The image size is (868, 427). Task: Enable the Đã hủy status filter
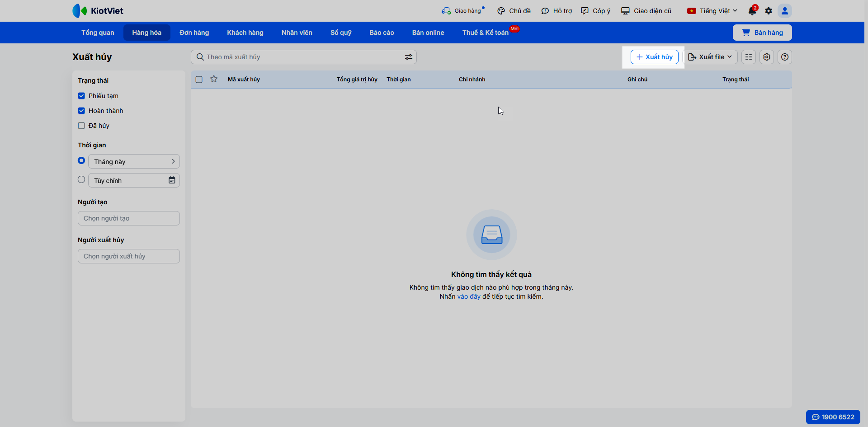pos(81,126)
